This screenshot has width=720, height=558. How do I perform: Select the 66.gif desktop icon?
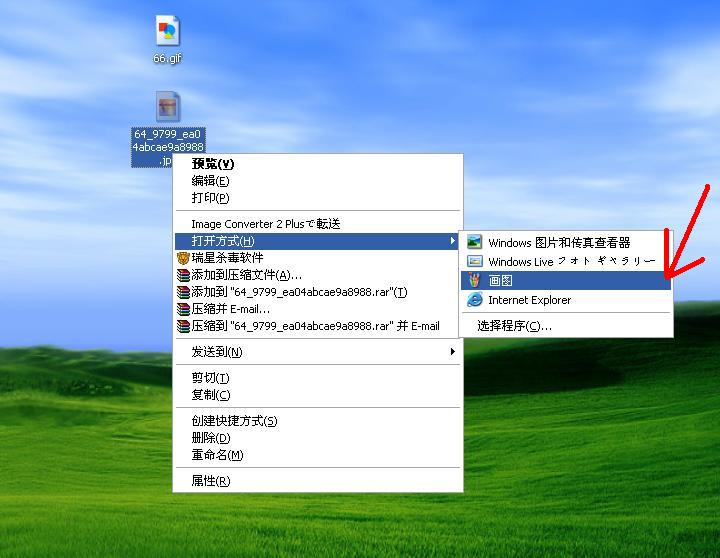168,31
